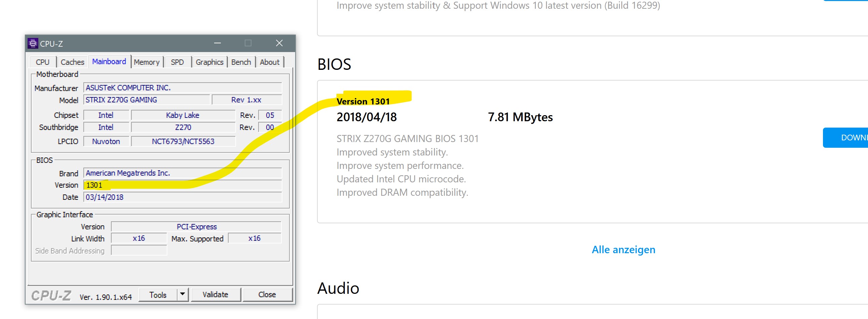The width and height of the screenshot is (868, 319).
Task: Click 'Updated Intel CPU microcode.' line
Action: (x=401, y=179)
